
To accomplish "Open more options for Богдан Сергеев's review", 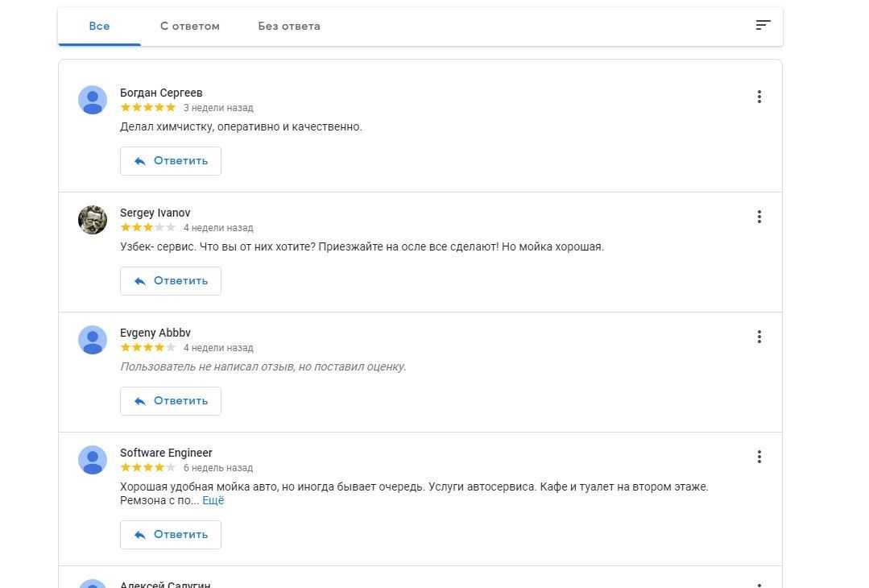I will coord(759,97).
